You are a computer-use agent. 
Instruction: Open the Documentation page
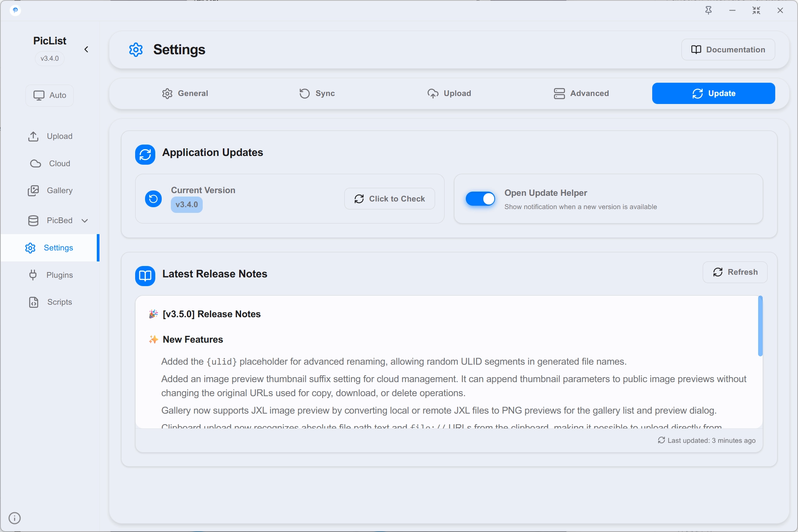(x=728, y=50)
